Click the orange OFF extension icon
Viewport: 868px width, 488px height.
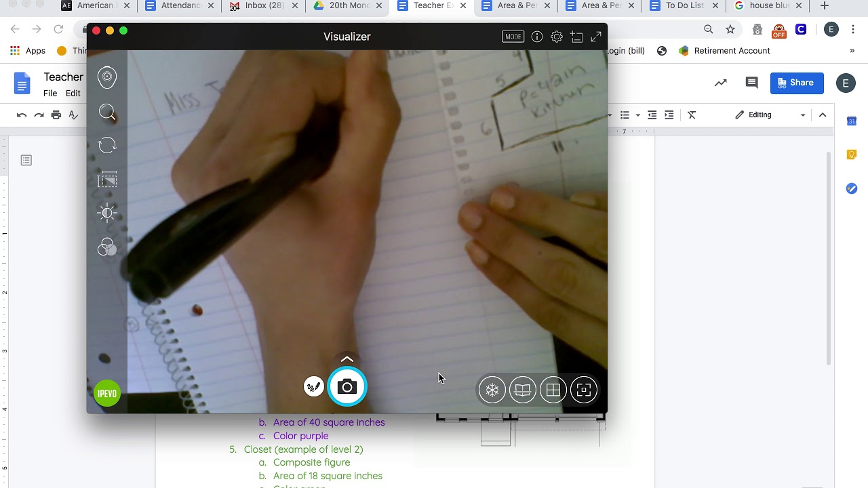point(779,30)
